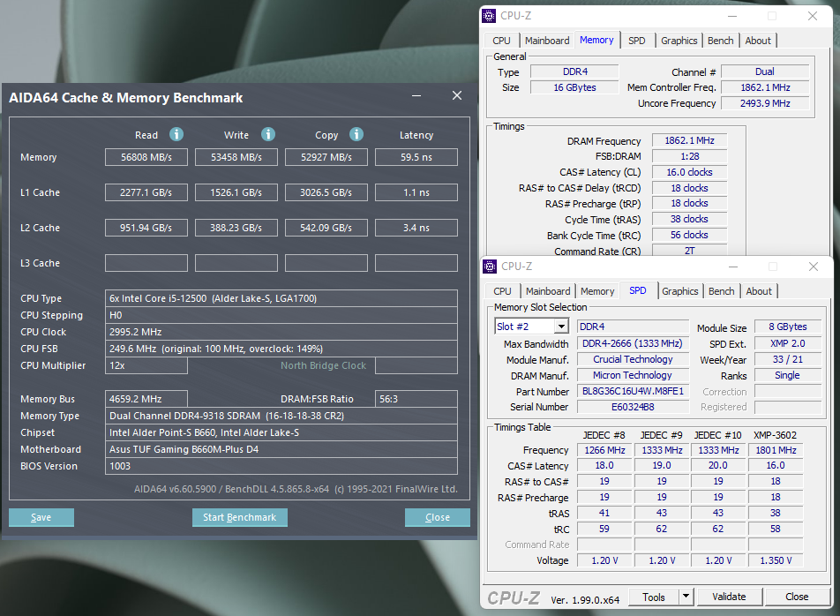
Task: Click the XMP-3602 frequency 1801 MHz cell
Action: (776, 450)
